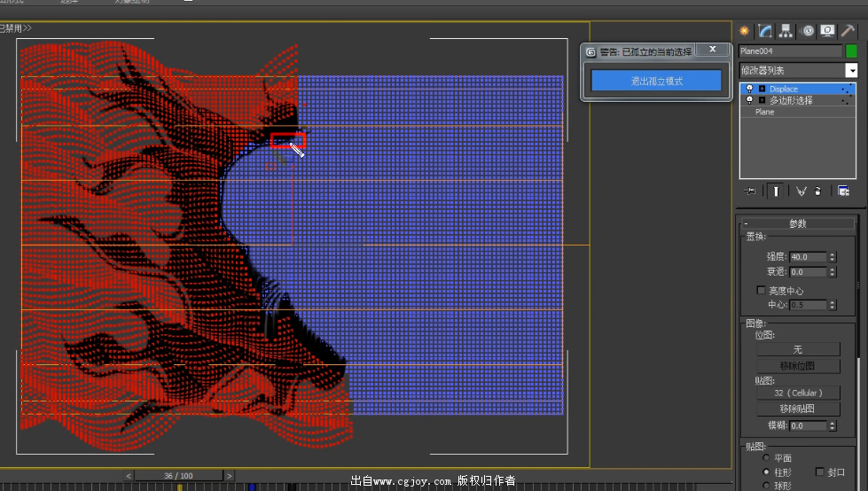Open the Hierarchy panel tab
The height and width of the screenshot is (491, 868).
[x=786, y=31]
